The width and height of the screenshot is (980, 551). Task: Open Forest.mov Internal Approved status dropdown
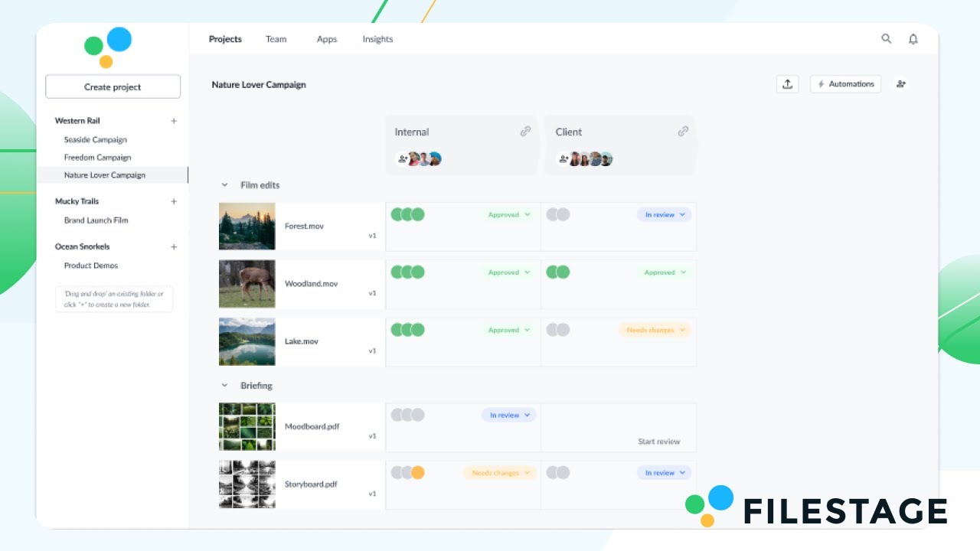pyautogui.click(x=509, y=214)
